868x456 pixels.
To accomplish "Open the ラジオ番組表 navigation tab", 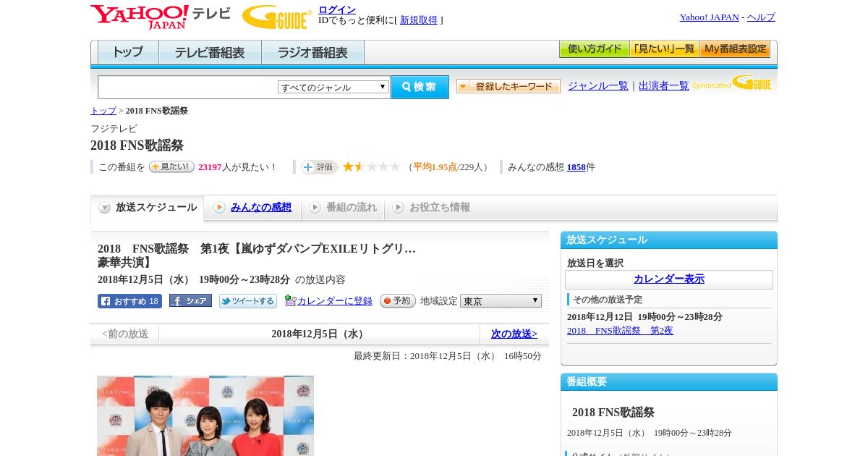I will coord(312,52).
